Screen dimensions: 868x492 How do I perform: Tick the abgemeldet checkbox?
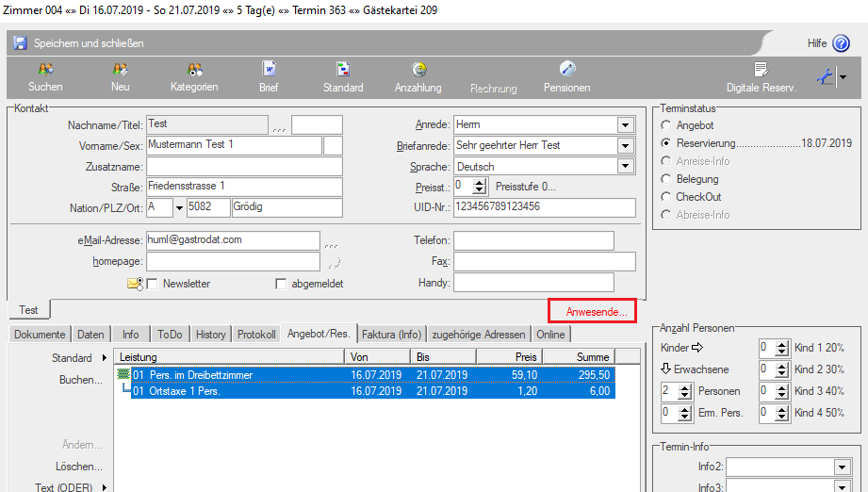(281, 284)
